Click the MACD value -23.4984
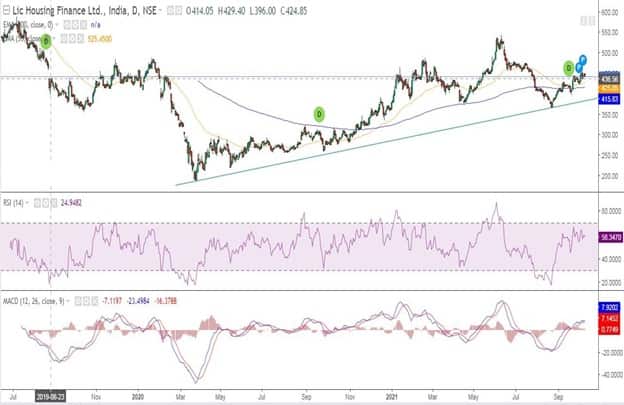 click(138, 301)
